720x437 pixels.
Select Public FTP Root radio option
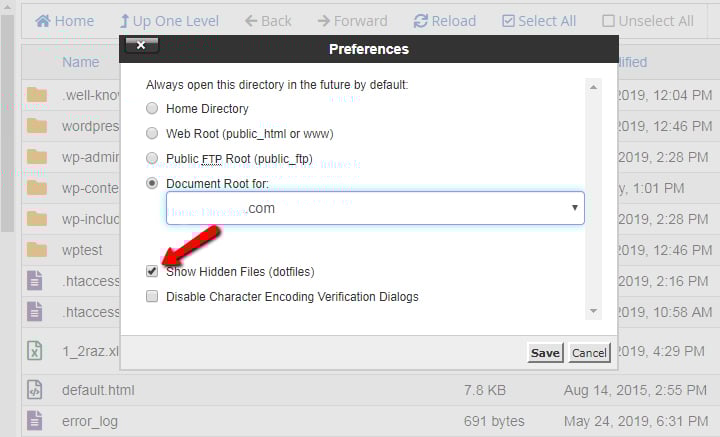pyautogui.click(x=152, y=158)
